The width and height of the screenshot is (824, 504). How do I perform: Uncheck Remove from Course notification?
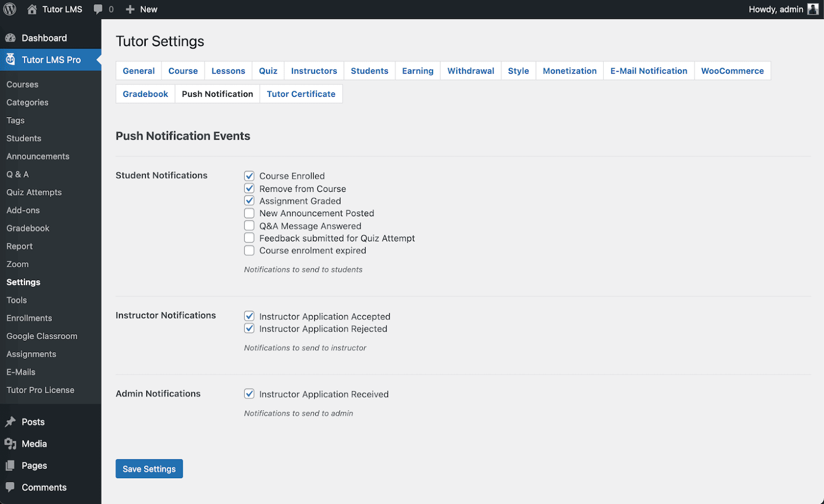[249, 188]
